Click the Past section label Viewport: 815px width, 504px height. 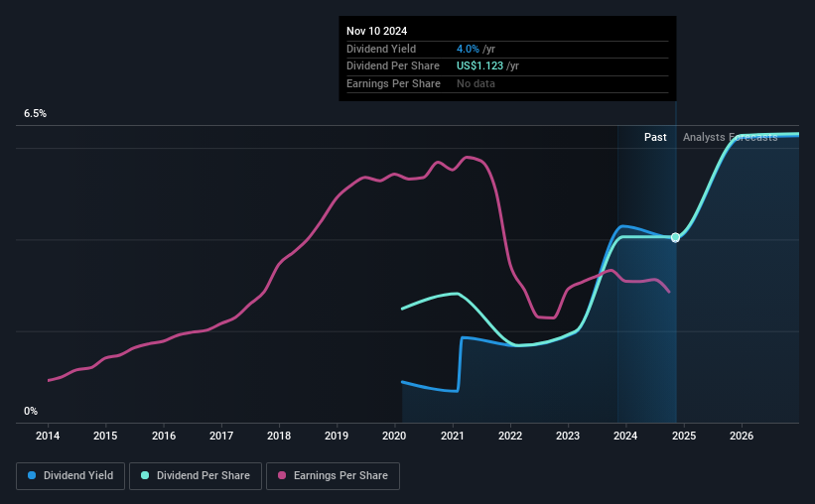coord(655,137)
